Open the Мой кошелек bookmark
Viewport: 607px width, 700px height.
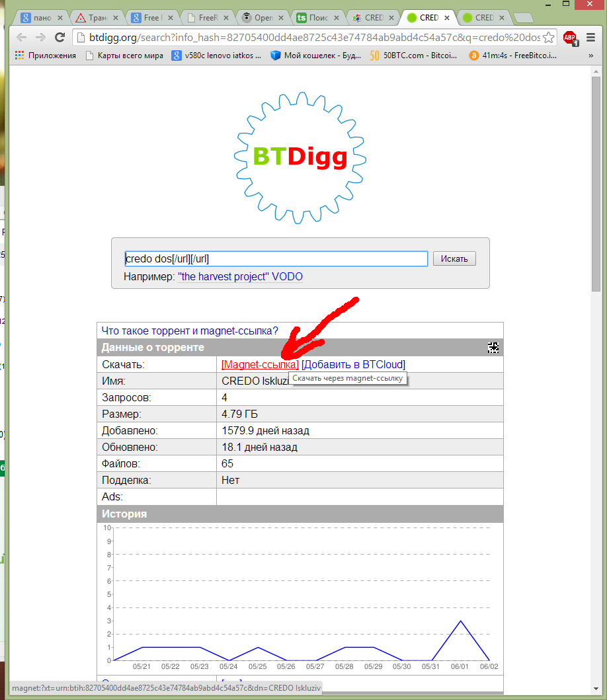tap(316, 56)
